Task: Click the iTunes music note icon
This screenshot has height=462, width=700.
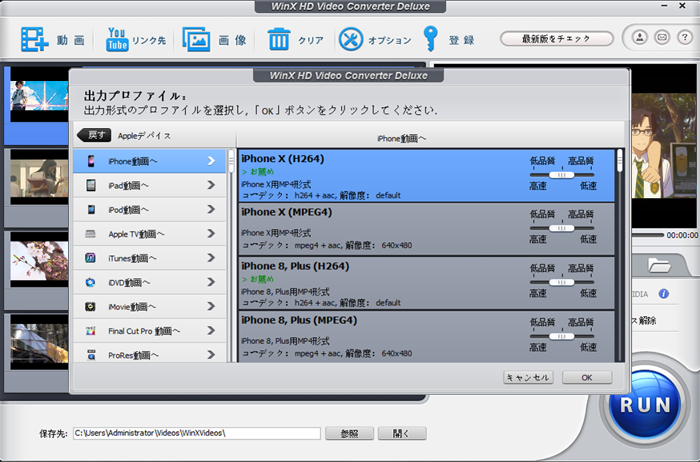Action: [91, 258]
